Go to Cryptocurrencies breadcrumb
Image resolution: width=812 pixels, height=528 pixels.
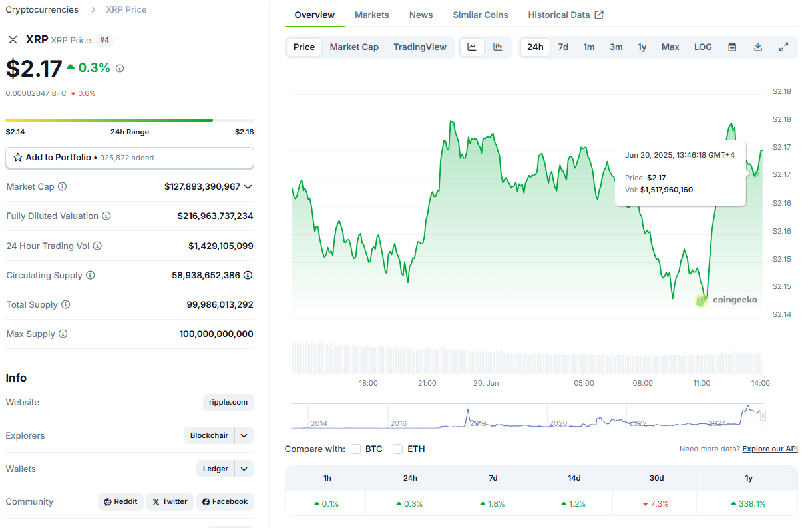pyautogui.click(x=42, y=10)
